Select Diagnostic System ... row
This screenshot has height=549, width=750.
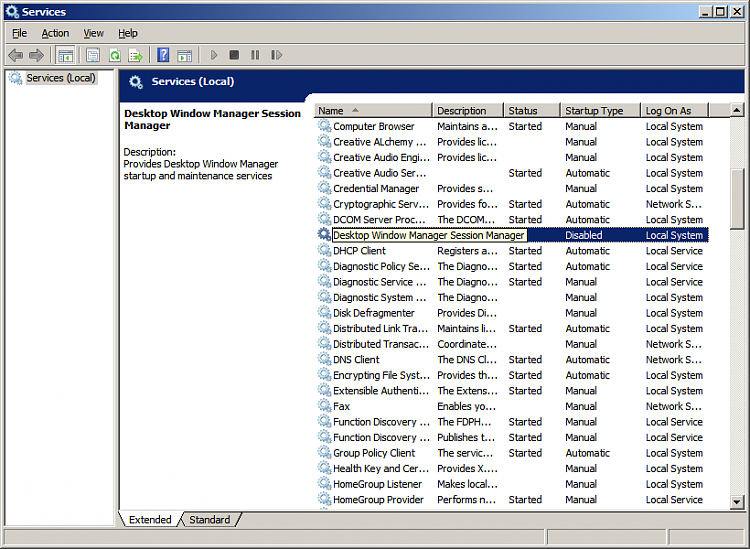(512, 297)
